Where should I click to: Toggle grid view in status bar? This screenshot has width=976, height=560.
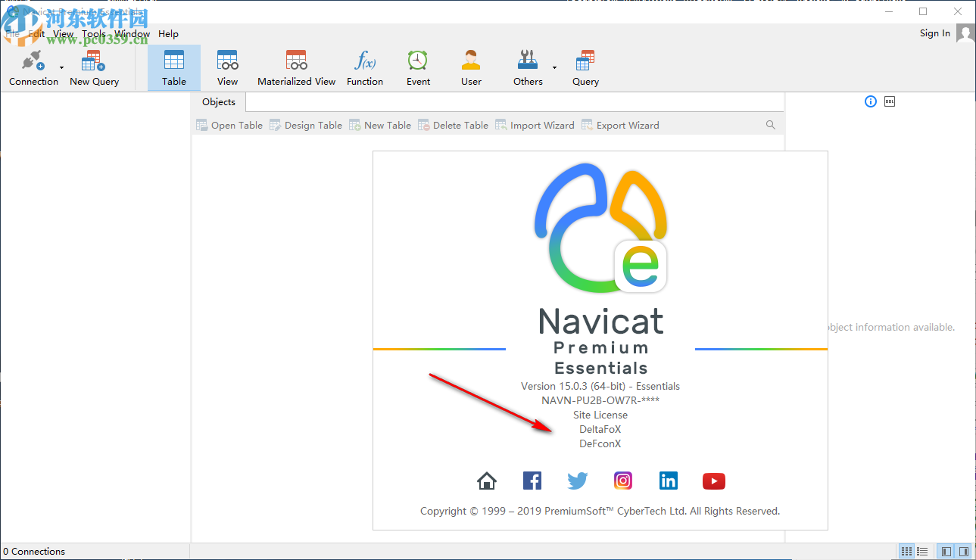[x=906, y=551]
